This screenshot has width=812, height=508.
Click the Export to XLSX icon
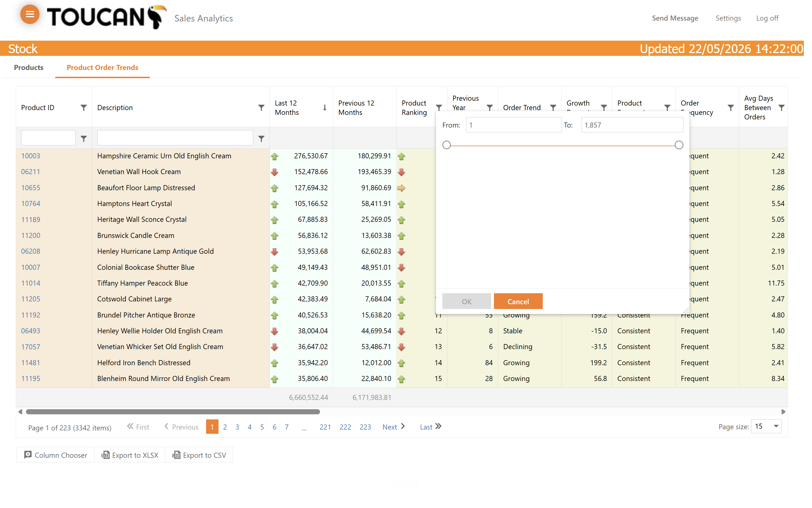(105, 455)
